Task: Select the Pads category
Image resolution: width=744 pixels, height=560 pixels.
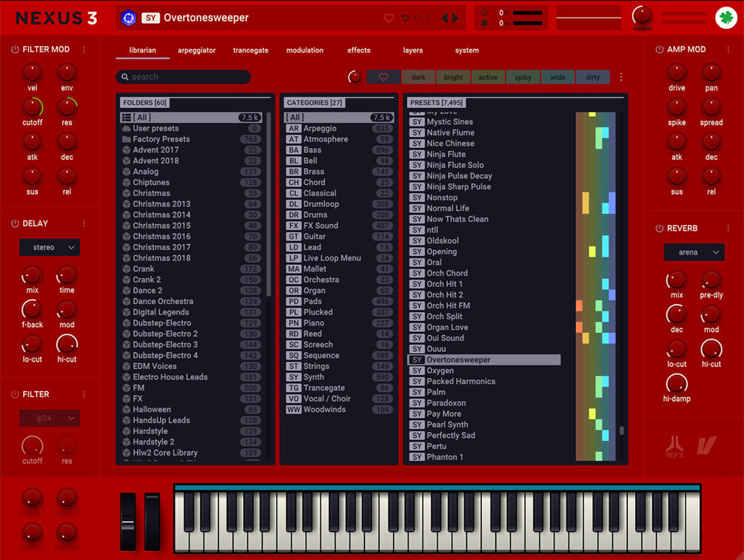Action: pos(339,301)
